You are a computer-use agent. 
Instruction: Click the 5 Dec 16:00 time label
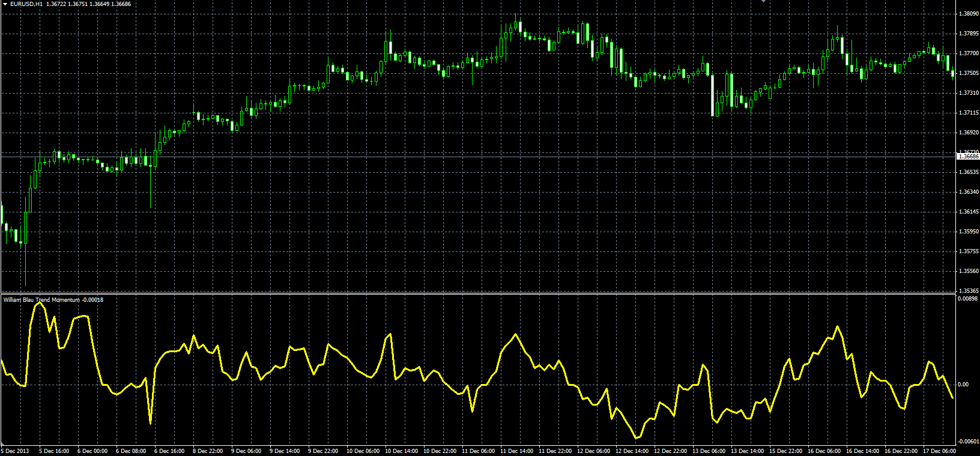tap(54, 451)
